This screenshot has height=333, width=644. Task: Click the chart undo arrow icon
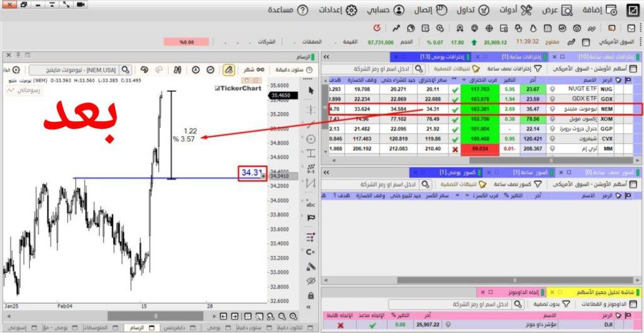click(x=144, y=70)
